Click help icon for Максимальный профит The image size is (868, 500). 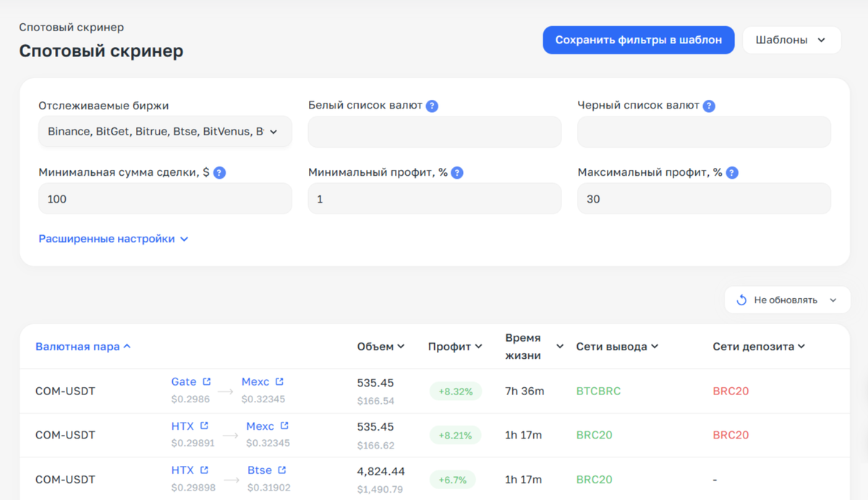coord(732,173)
